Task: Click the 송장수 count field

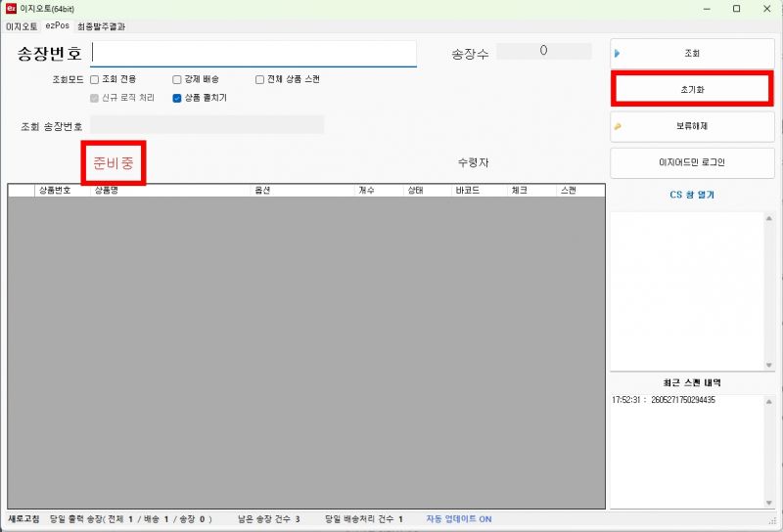Action: 544,51
